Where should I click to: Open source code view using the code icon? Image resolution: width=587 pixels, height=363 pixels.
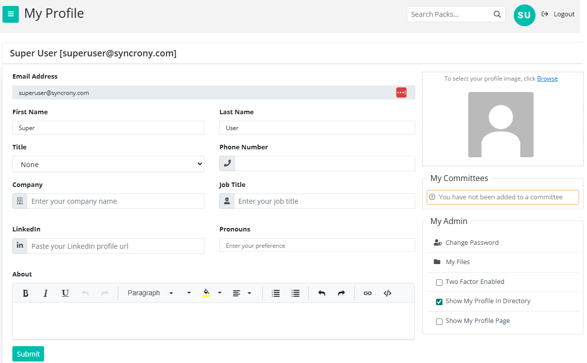pyautogui.click(x=387, y=293)
